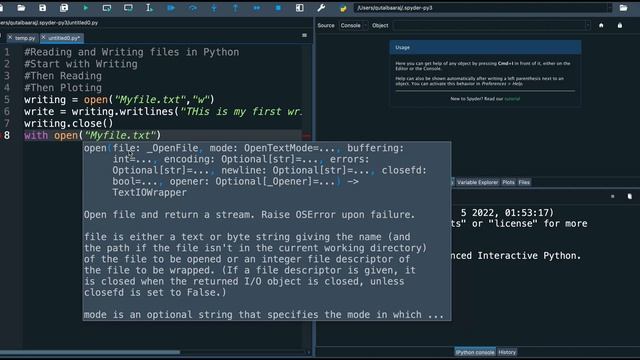Debugger step return (up arrow) icon
Screen dimensions: 640x360
coord(235,8)
